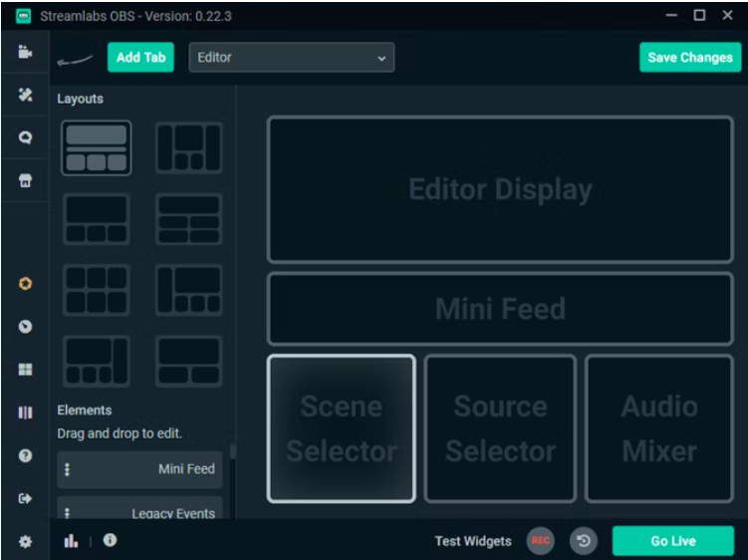This screenshot has height=560, width=748.
Task: Click the orange Prime badge icon
Action: 25,284
